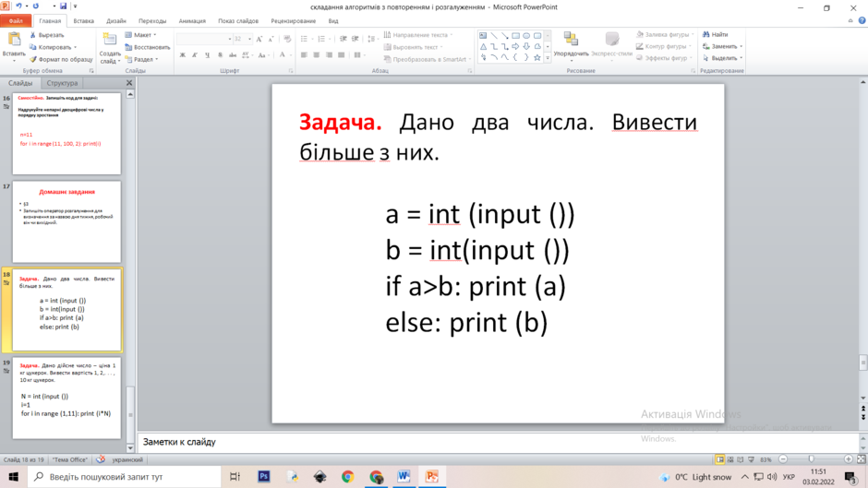Expand the shapes gallery More arrow
The height and width of the screenshot is (488, 868).
pos(548,57)
